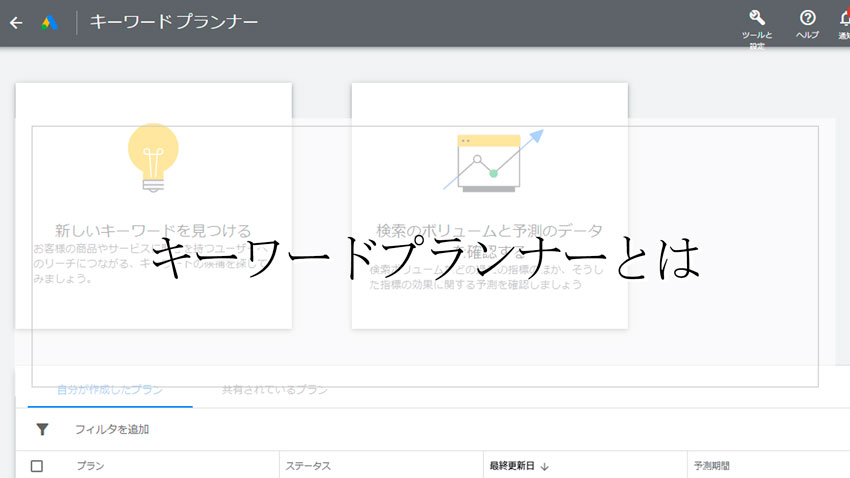Screen dimensions: 850x478
Task: Open the Google Ads logo home
Action: pos(49,23)
